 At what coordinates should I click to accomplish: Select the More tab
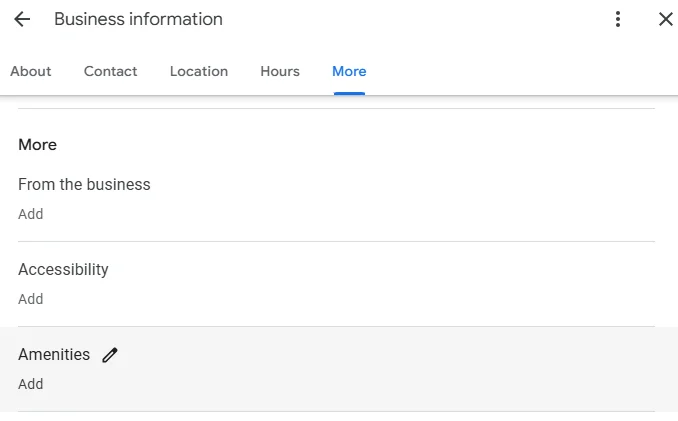pos(349,71)
